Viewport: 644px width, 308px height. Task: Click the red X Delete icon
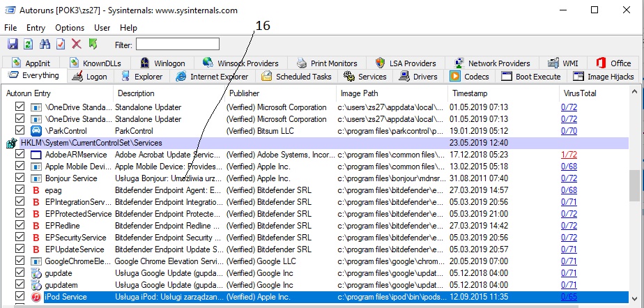[77, 44]
